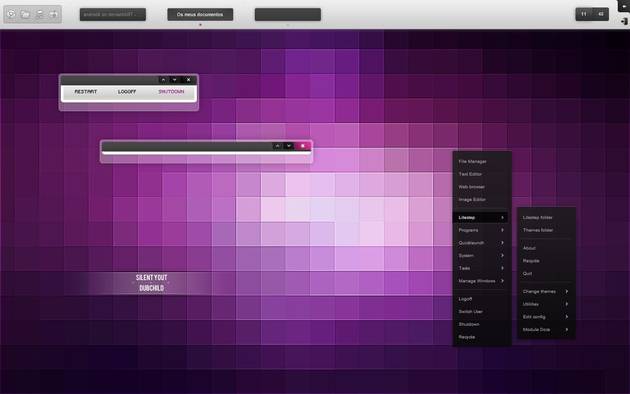
Task: Open the folder icon in the launcher group
Action: pos(25,14)
